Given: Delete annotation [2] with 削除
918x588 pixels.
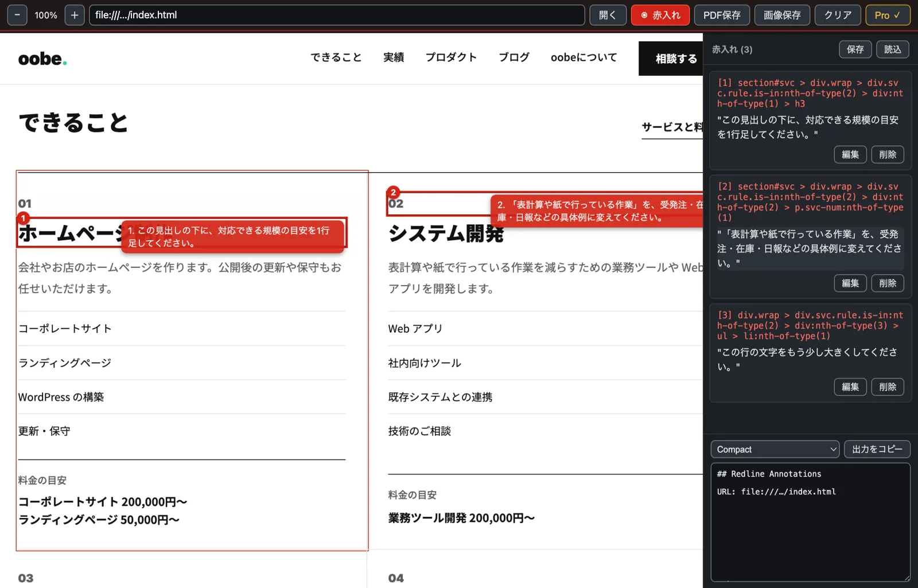Looking at the screenshot, I should point(888,283).
